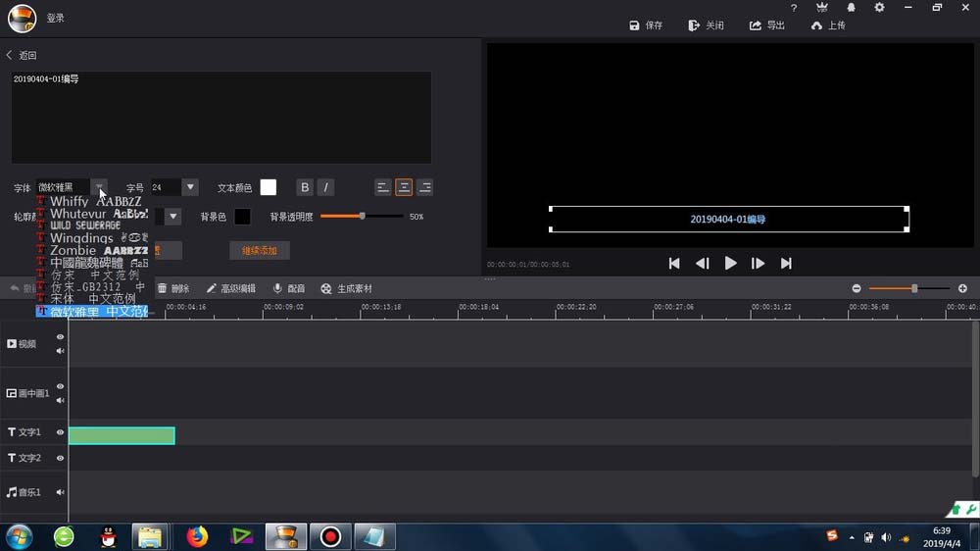Click the timeline ruler at 00:00:18:04
The image size is (980, 551).
pyautogui.click(x=479, y=307)
